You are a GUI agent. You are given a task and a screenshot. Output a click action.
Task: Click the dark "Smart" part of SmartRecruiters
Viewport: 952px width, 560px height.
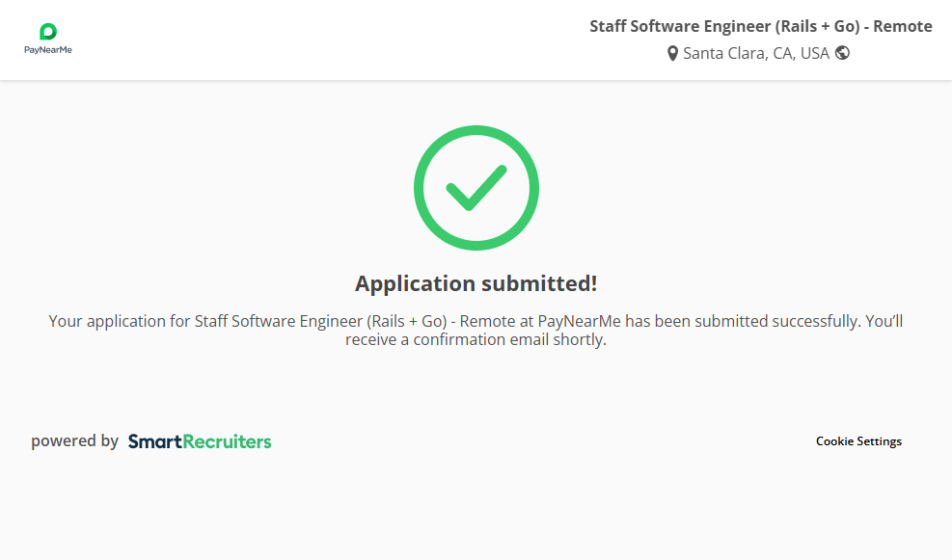point(154,441)
